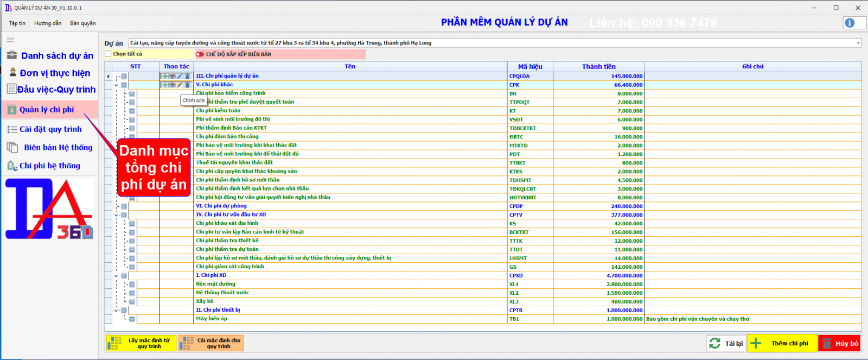Tick the Chọn tất cả checkbox
The height and width of the screenshot is (360, 868).
click(x=108, y=54)
